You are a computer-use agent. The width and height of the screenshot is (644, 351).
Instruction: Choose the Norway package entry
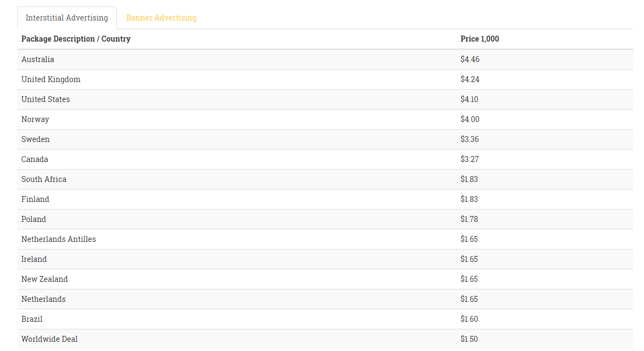[325, 119]
